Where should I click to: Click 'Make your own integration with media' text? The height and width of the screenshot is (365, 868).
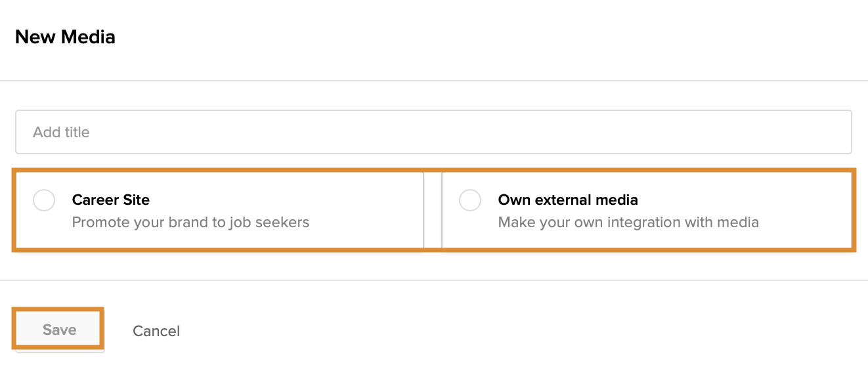628,222
